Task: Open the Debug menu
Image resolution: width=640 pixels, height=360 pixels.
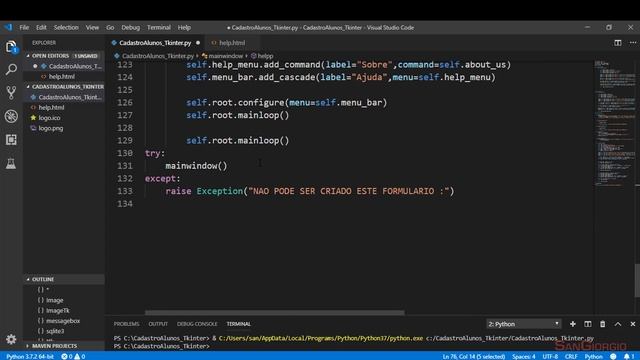Action: 131,27
